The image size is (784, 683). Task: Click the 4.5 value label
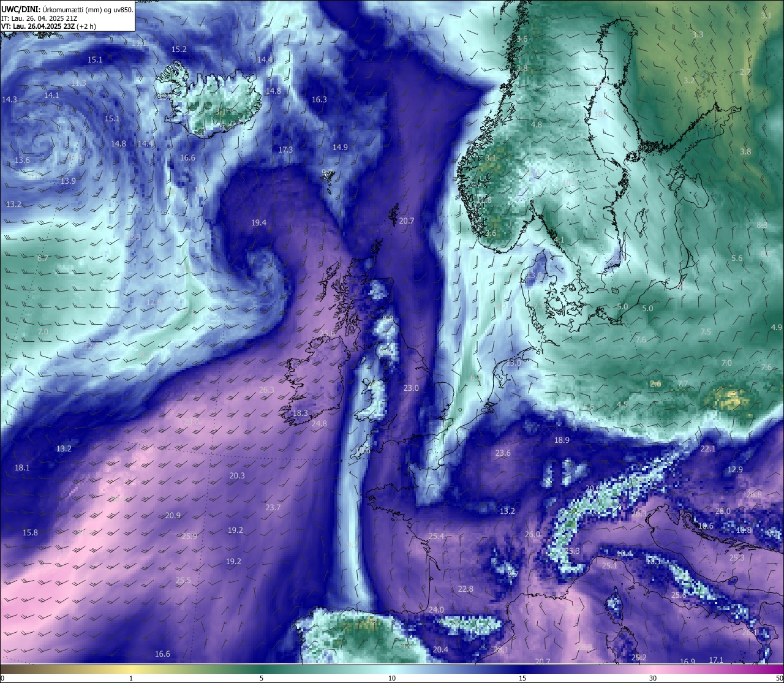[622, 404]
